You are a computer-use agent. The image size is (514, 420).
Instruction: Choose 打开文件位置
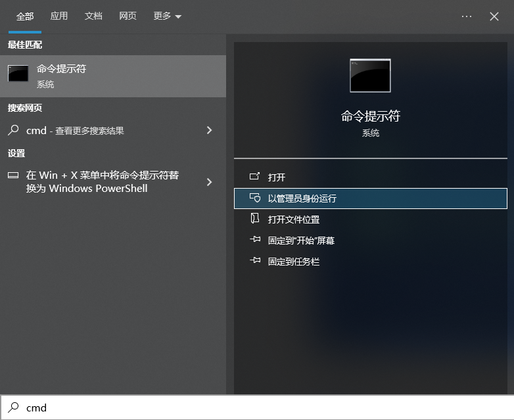point(371,220)
